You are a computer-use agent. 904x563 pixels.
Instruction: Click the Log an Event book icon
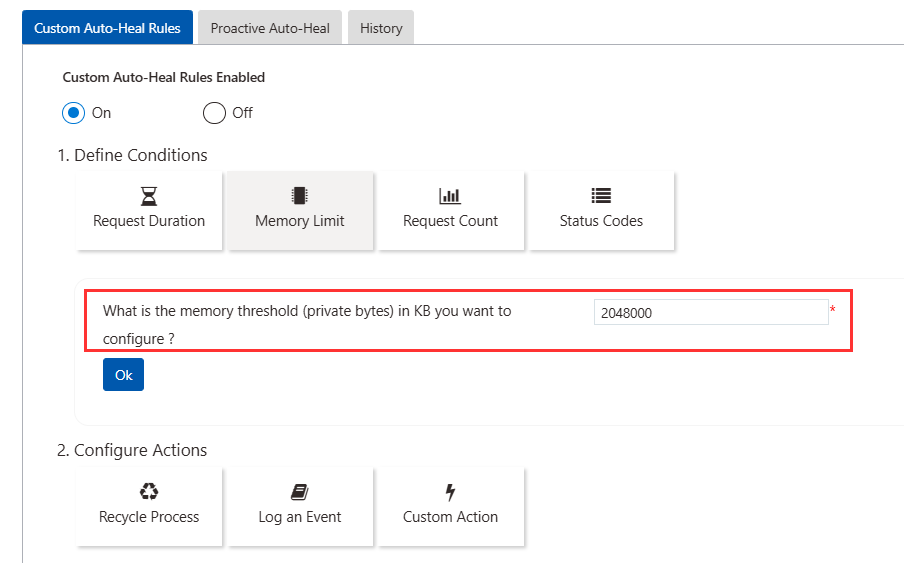point(299,492)
